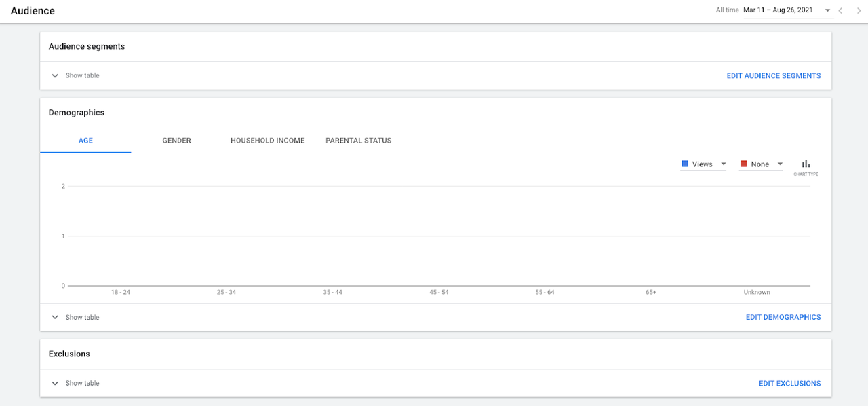Click the red None color swatch
This screenshot has height=406, width=868.
coord(744,164)
